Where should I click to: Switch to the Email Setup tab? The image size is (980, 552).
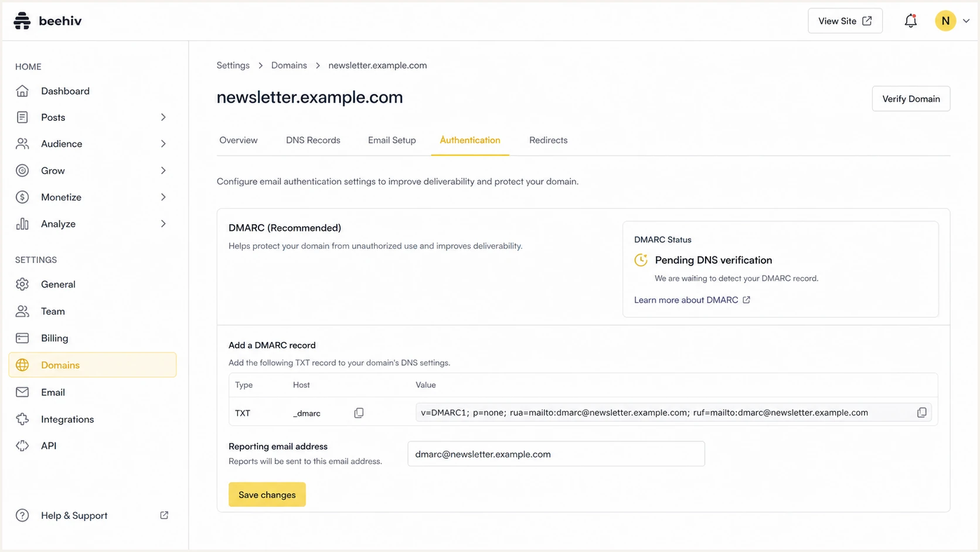click(x=392, y=140)
